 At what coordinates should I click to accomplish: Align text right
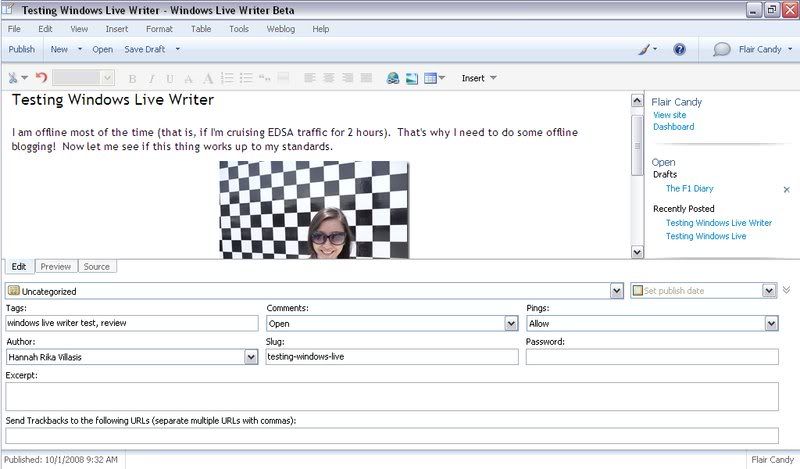pyautogui.click(x=347, y=78)
